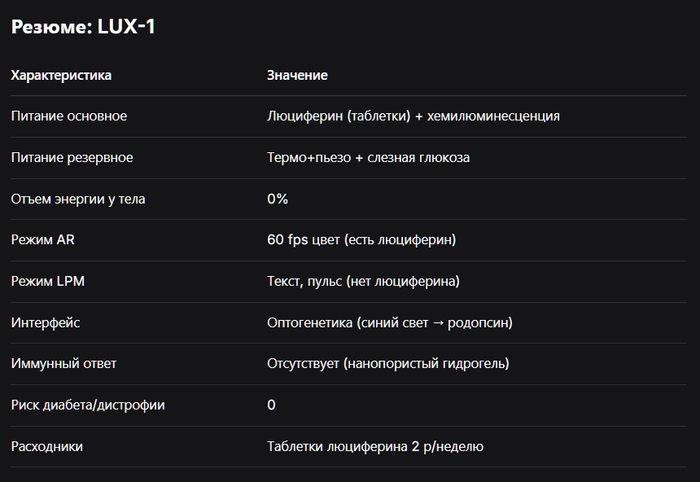Click the "Значение" column header
The height and width of the screenshot is (482, 700).
point(297,75)
